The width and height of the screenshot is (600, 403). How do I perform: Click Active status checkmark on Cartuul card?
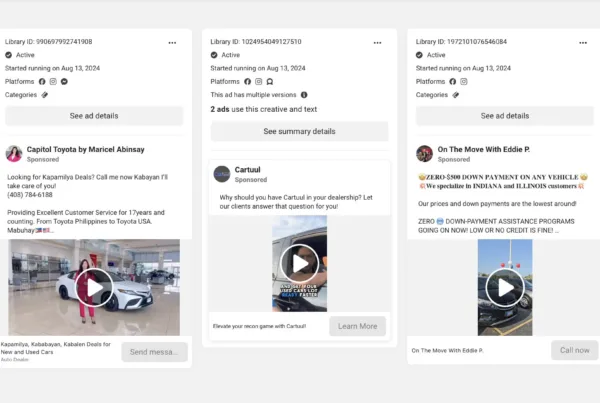[x=214, y=55]
